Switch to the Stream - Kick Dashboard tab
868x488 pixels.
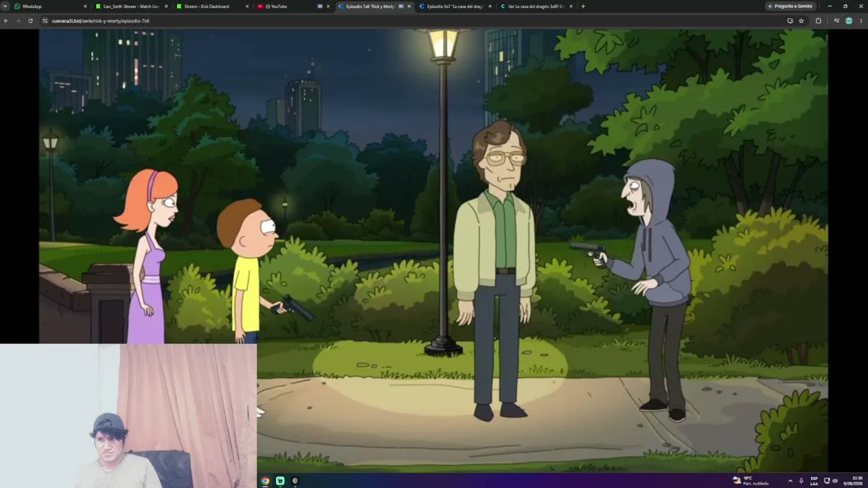pyautogui.click(x=212, y=6)
